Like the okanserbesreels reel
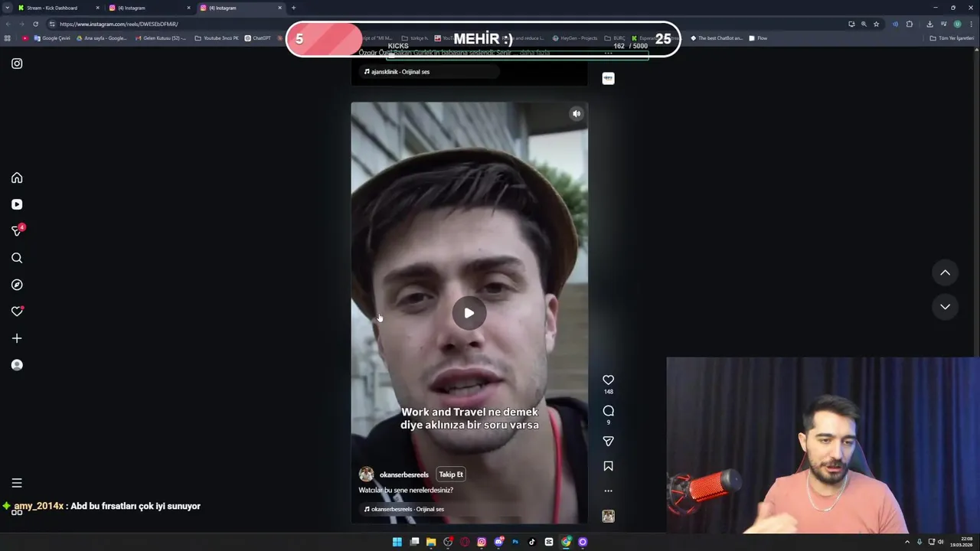The height and width of the screenshot is (551, 980). tap(609, 380)
